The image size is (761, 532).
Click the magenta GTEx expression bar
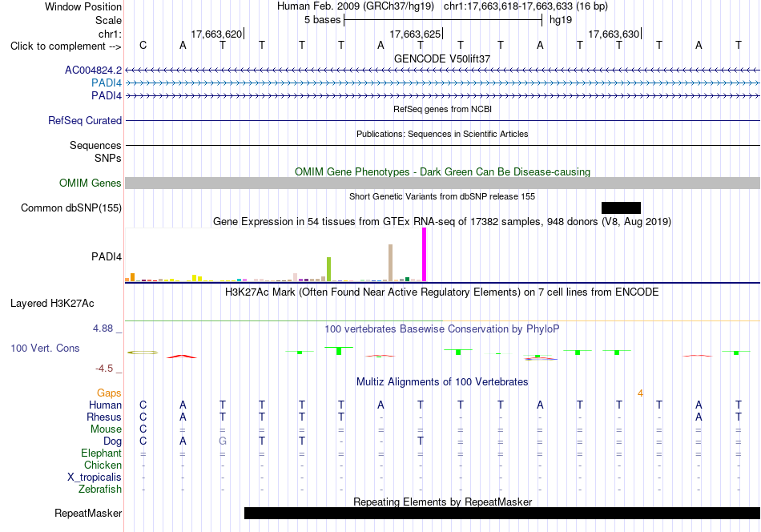click(x=425, y=255)
